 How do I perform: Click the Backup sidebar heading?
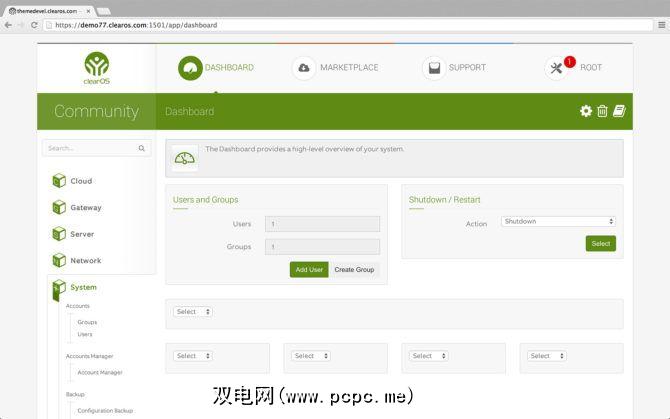[x=75, y=394]
